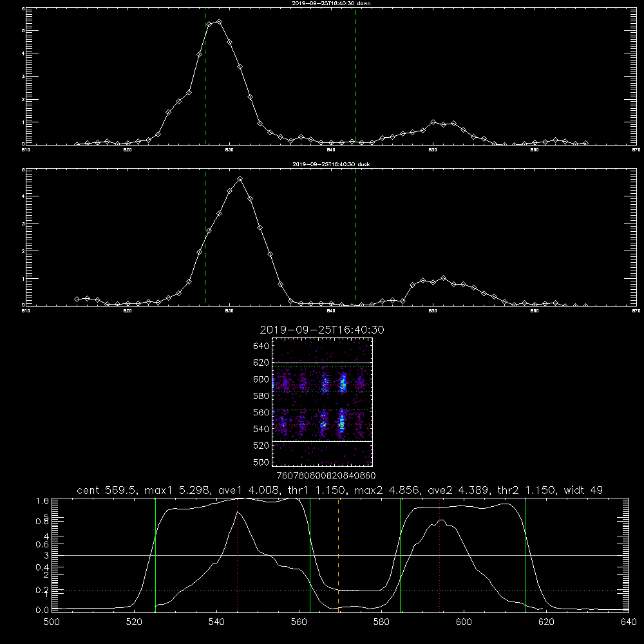Click the left green dashed line in dawn plot
This screenshot has height=644, width=644.
pyautogui.click(x=205, y=77)
